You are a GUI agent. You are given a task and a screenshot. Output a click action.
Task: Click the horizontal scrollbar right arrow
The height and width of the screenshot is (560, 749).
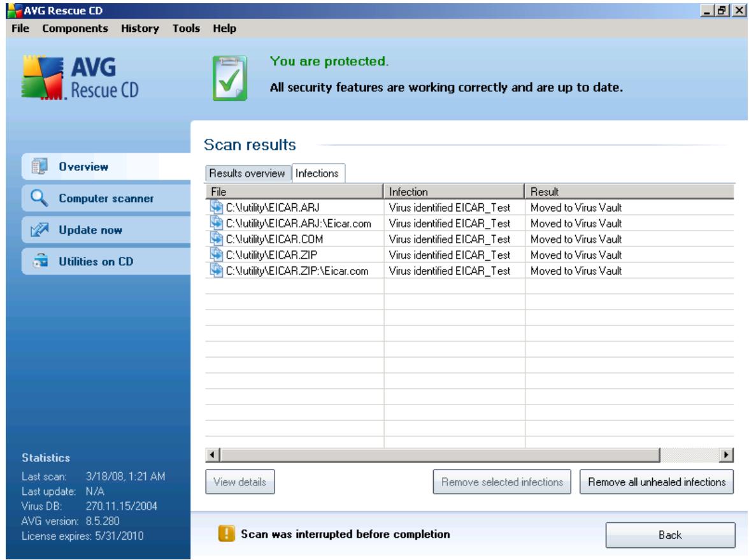[726, 454]
